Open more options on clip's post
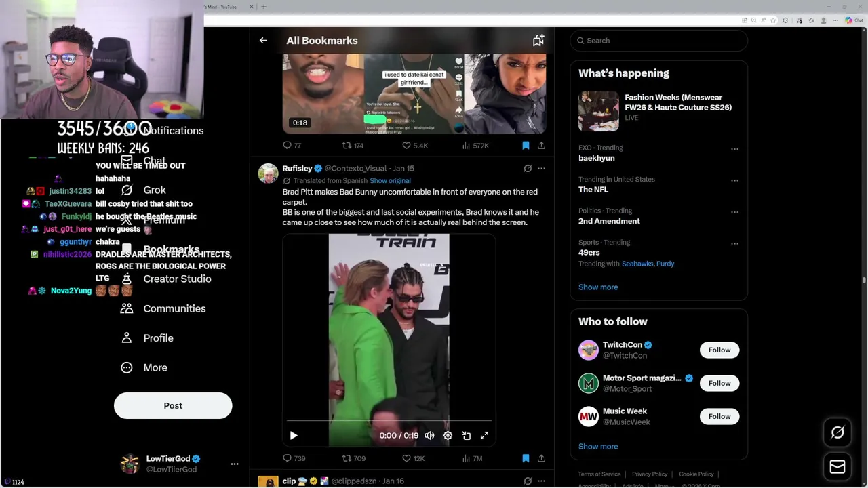This screenshot has height=488, width=868. (541, 481)
